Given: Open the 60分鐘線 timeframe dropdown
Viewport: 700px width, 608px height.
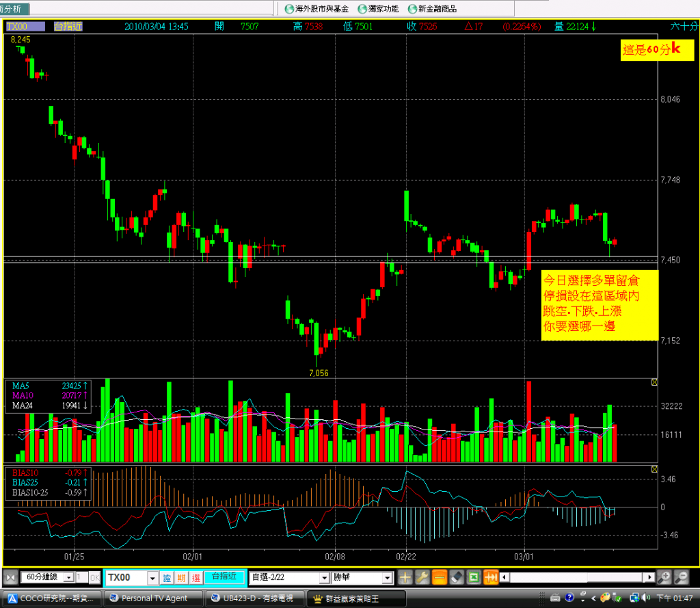Looking at the screenshot, I should pos(69,577).
